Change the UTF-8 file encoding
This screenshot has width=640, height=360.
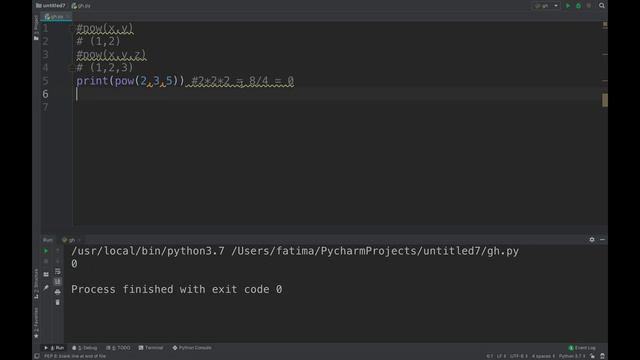[x=518, y=356]
